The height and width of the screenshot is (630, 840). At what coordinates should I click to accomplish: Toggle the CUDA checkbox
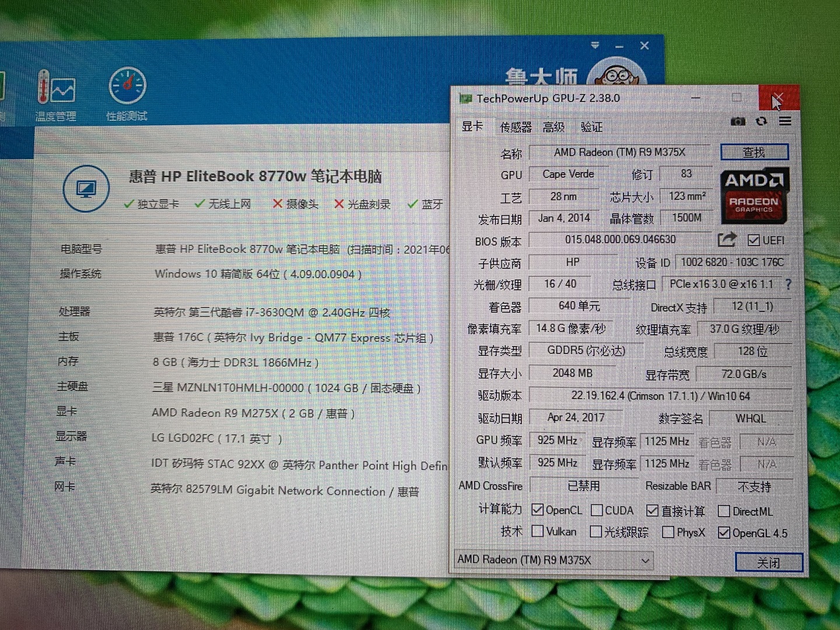pyautogui.click(x=597, y=510)
